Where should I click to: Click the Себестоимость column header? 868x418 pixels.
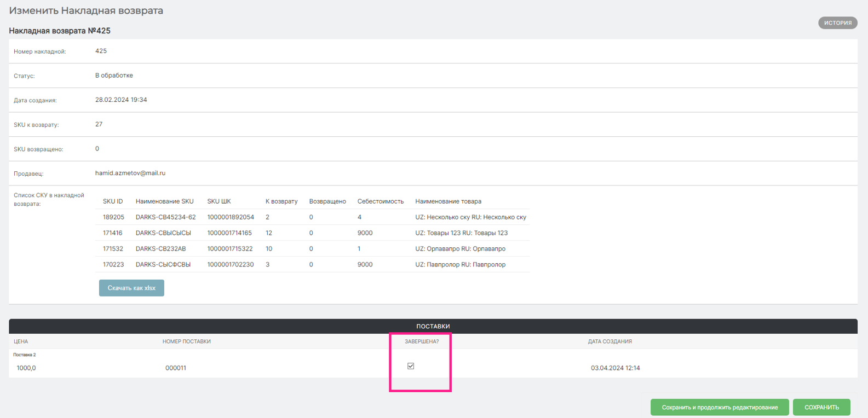381,201
